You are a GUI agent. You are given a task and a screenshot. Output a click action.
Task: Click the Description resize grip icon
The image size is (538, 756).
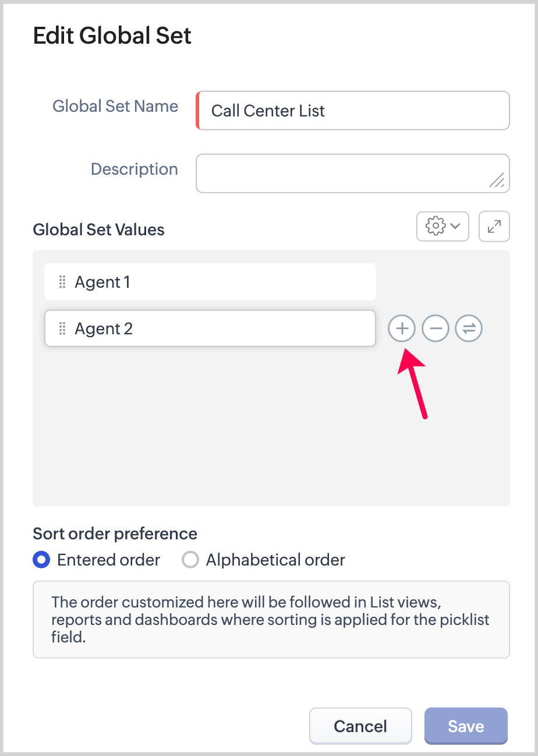(497, 180)
